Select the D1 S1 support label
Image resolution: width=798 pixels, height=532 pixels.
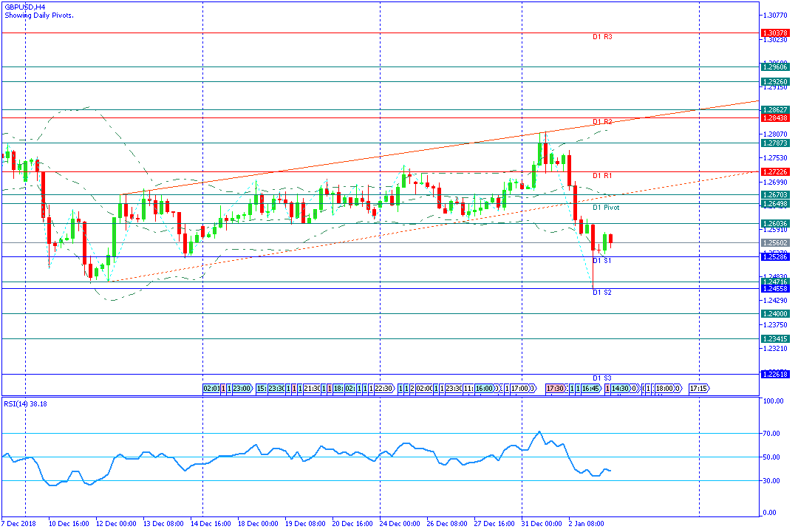click(602, 261)
